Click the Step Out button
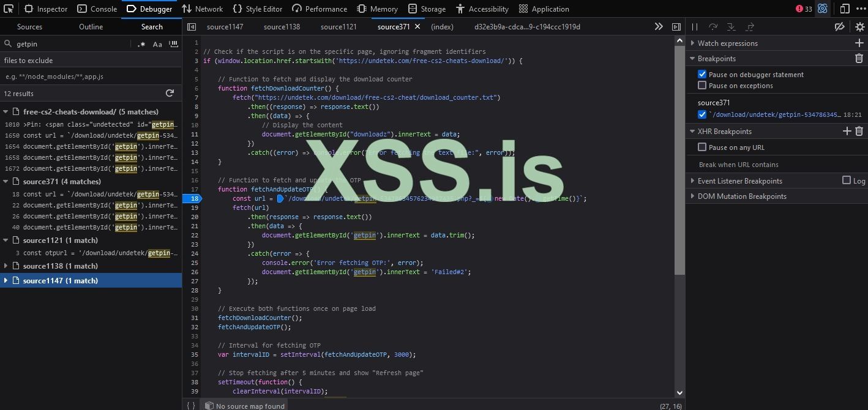The height and width of the screenshot is (410, 868). click(x=750, y=27)
